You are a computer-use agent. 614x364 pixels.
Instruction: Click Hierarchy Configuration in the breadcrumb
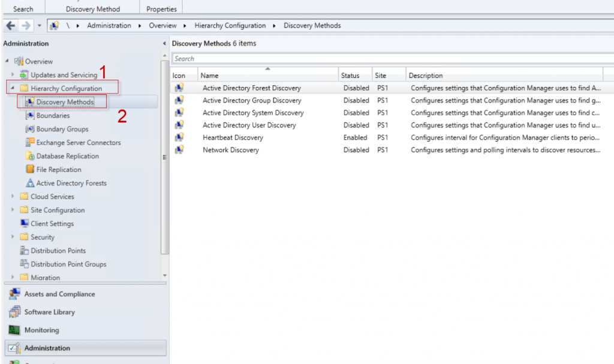pyautogui.click(x=230, y=25)
